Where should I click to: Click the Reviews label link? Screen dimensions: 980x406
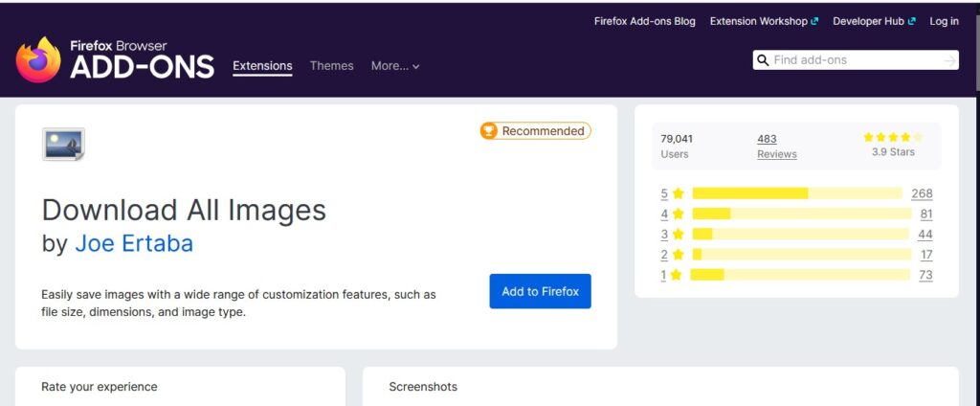pos(777,154)
